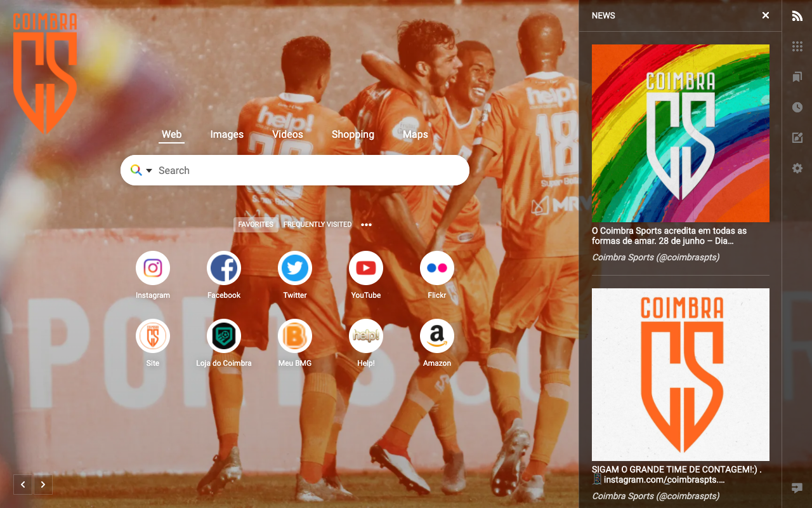Close the News panel
812x508 pixels.
(766, 15)
